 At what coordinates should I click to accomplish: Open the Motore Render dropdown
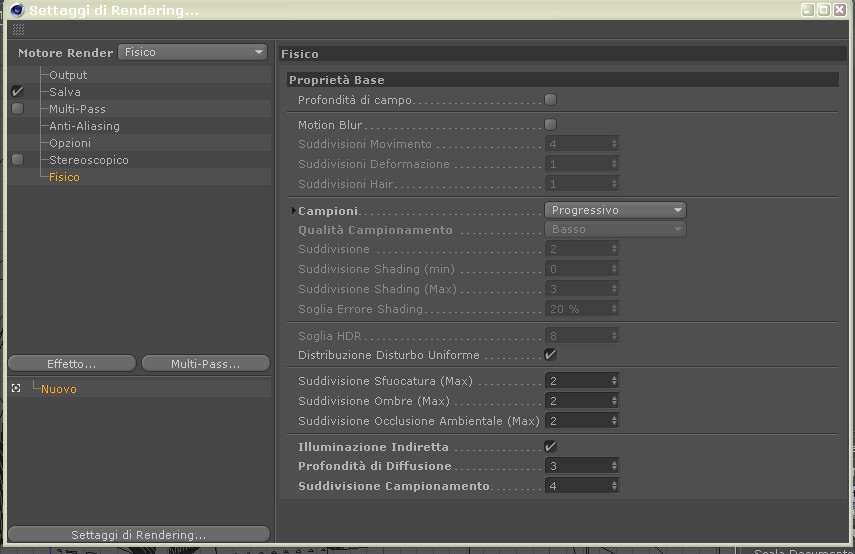pos(192,52)
